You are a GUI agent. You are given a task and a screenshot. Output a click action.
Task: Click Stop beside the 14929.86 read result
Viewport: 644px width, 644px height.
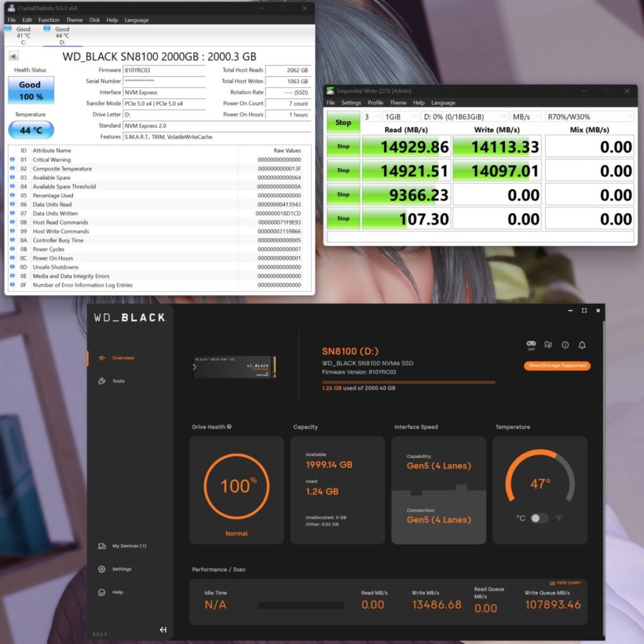point(343,146)
